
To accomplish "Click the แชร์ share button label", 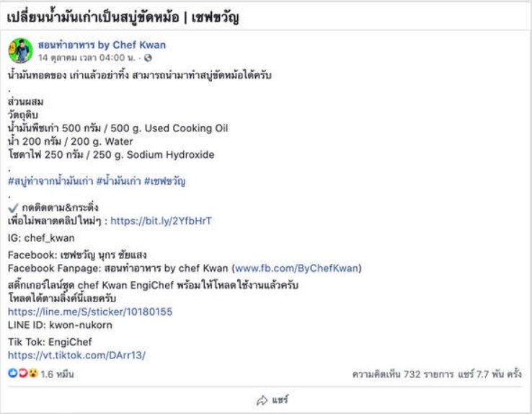I will click(280, 400).
